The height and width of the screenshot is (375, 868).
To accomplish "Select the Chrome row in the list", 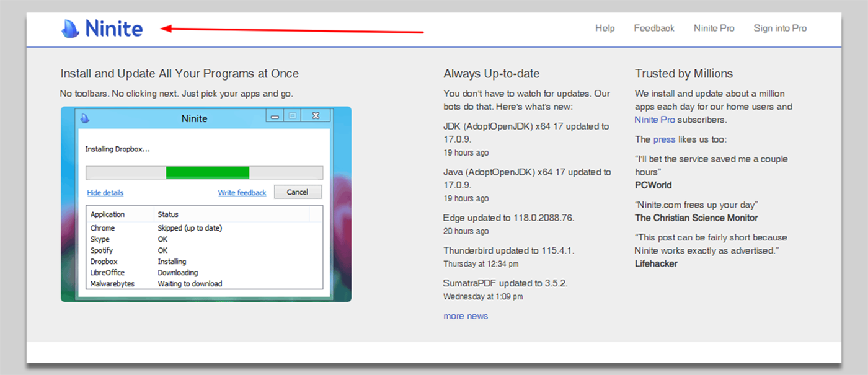I will pos(205,228).
